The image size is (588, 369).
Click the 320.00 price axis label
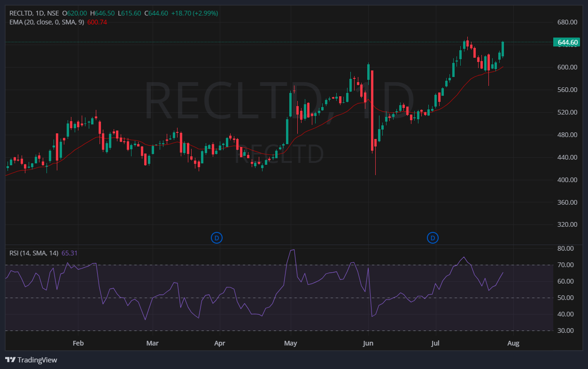click(x=567, y=224)
